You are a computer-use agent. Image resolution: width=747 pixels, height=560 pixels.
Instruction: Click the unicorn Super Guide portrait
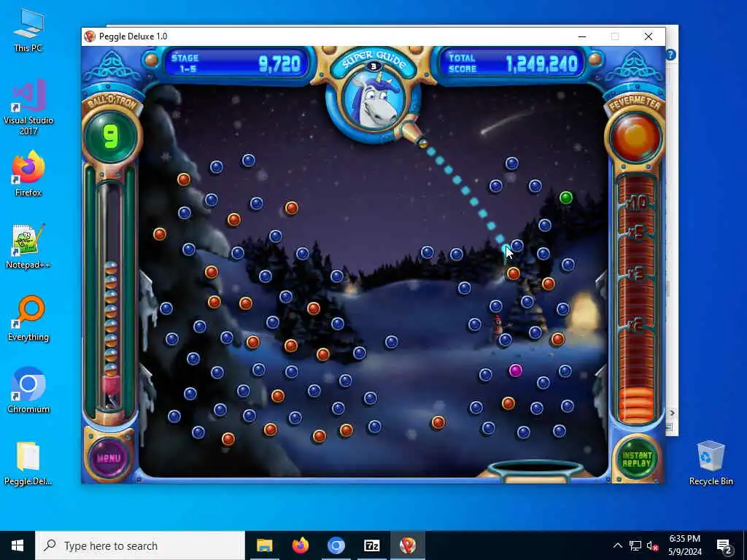coord(373,102)
